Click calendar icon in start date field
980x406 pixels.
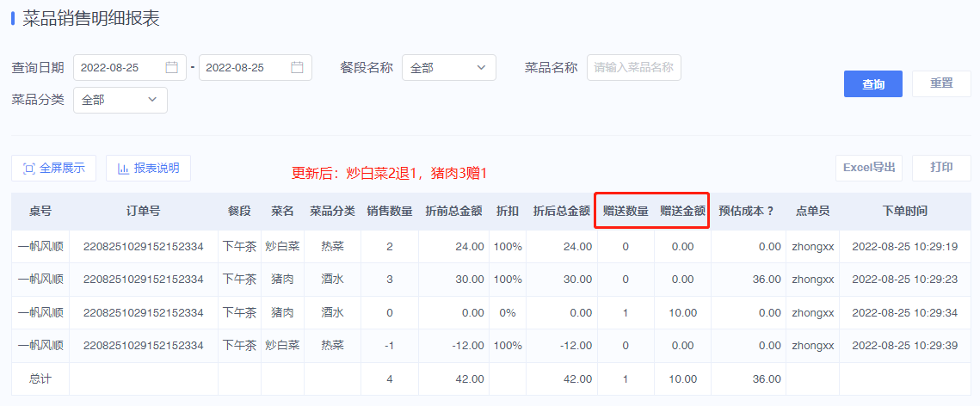tap(172, 67)
